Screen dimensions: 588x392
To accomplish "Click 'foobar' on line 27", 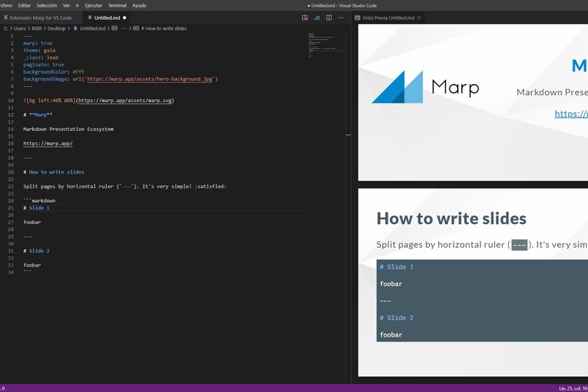I will (32, 222).
